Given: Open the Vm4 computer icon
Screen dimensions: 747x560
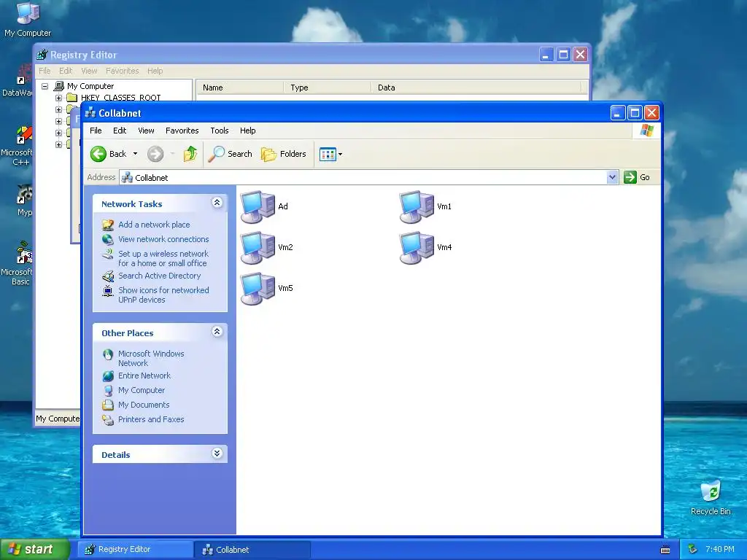Looking at the screenshot, I should (x=417, y=248).
